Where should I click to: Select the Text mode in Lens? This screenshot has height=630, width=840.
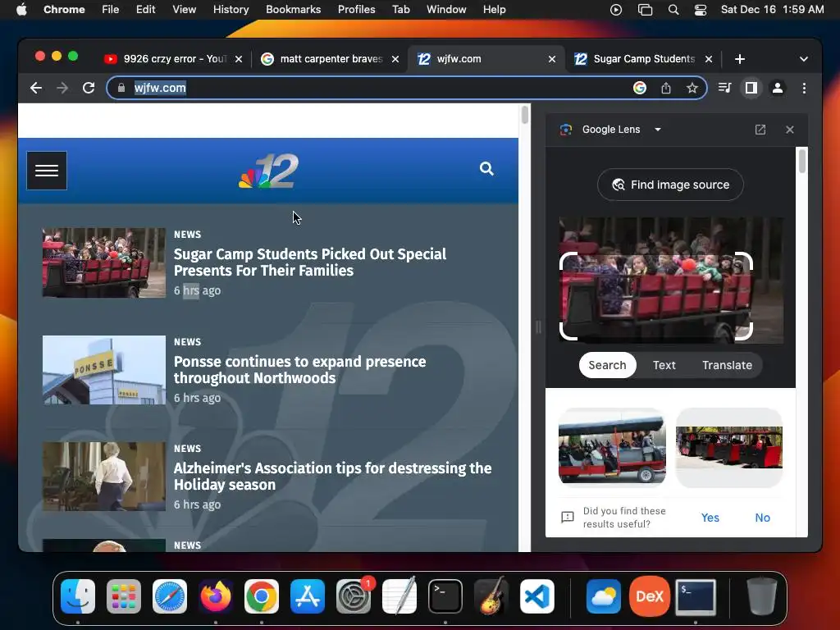[664, 365]
